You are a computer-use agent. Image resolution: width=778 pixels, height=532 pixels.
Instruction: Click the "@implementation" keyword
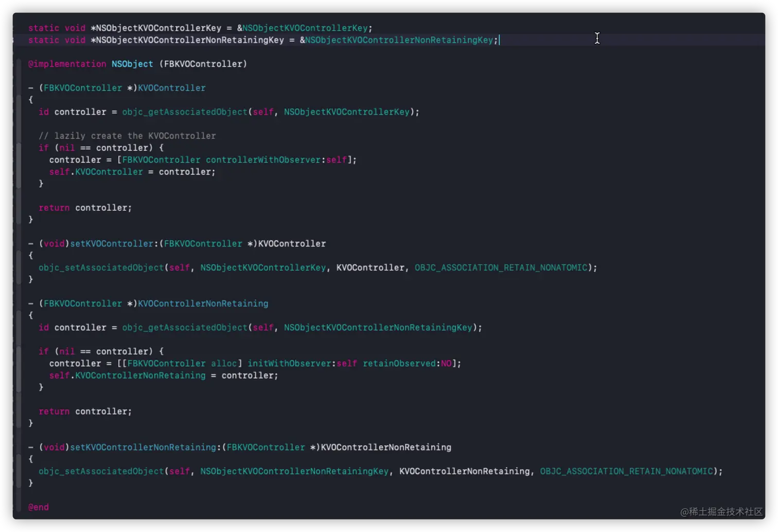(x=67, y=64)
